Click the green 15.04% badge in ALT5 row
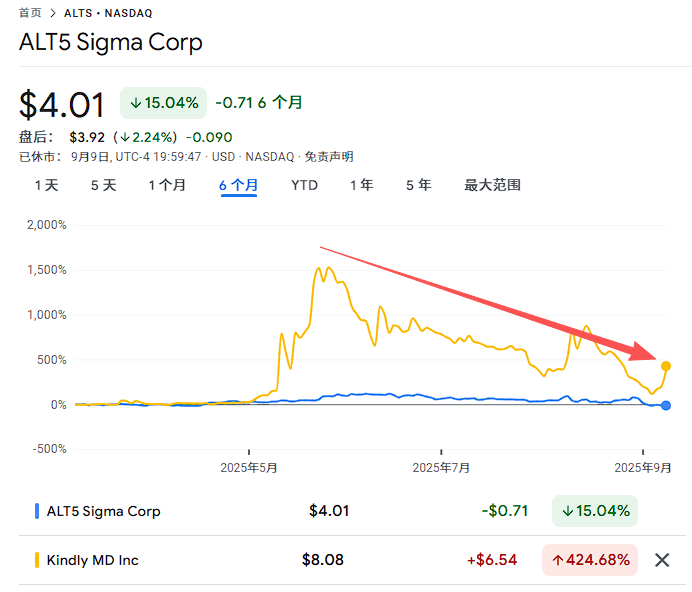The image size is (692, 592). click(594, 511)
